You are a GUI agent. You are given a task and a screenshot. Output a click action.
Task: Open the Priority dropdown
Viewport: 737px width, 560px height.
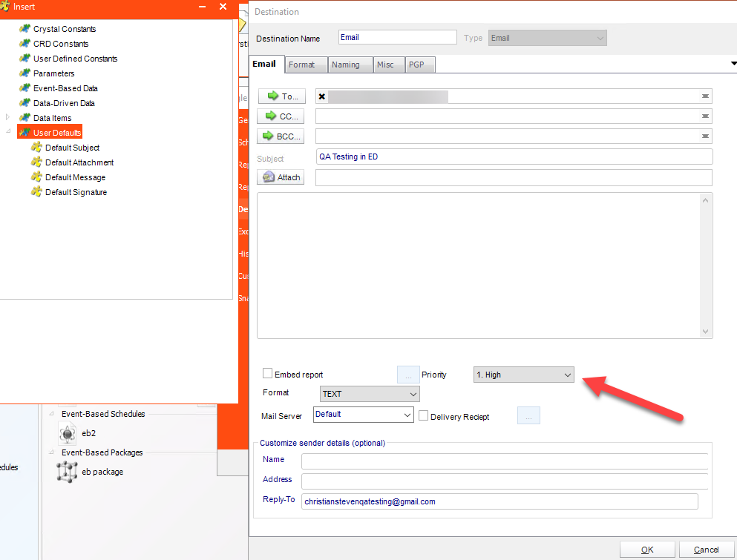524,375
